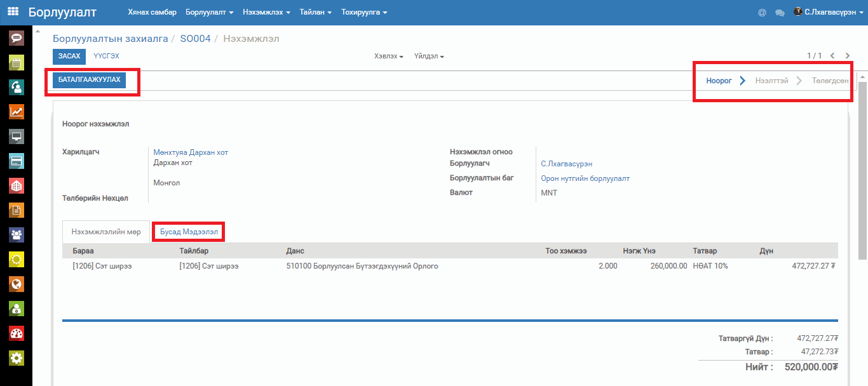Go to previous record arrow

pos(832,56)
